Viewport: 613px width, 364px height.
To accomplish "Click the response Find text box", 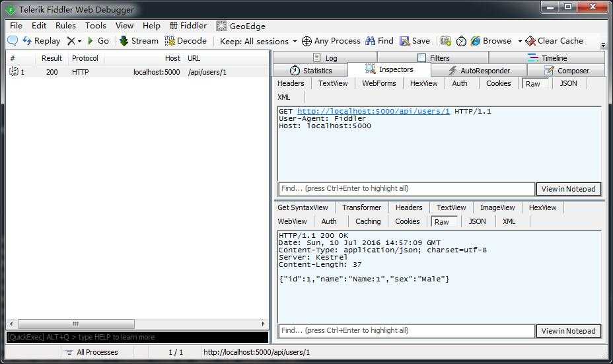I will pyautogui.click(x=406, y=331).
